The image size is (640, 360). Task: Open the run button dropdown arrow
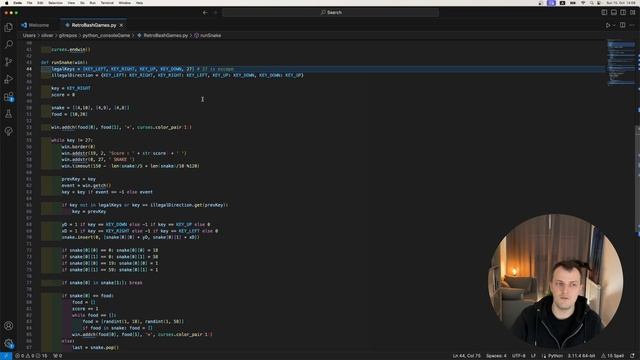point(613,25)
